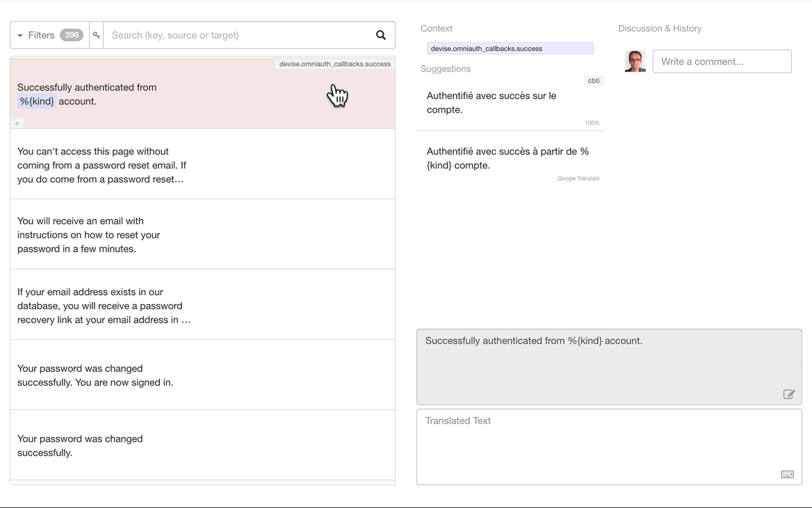Viewport: 812px width, 508px height.
Task: Click the user avatar in Discussion & History
Action: click(x=635, y=61)
